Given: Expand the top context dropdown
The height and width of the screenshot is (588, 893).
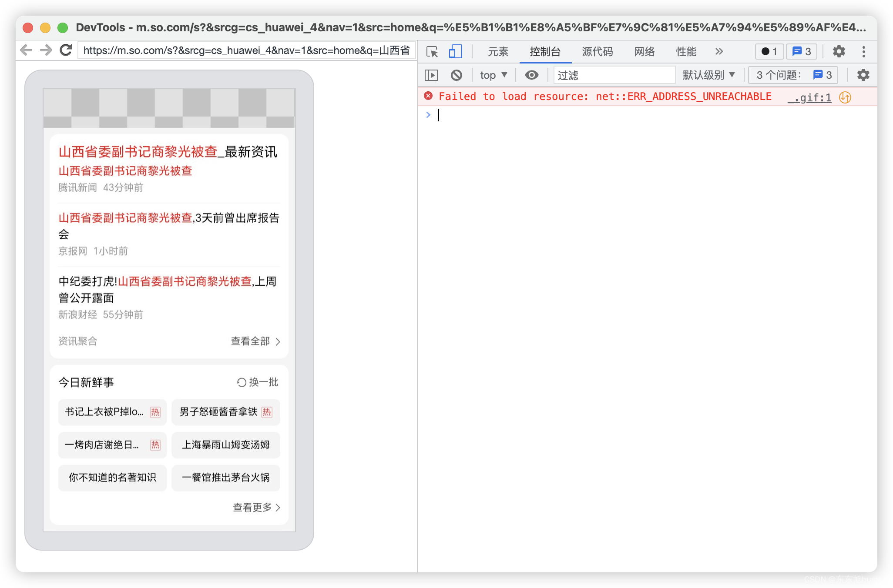Looking at the screenshot, I should click(x=493, y=75).
